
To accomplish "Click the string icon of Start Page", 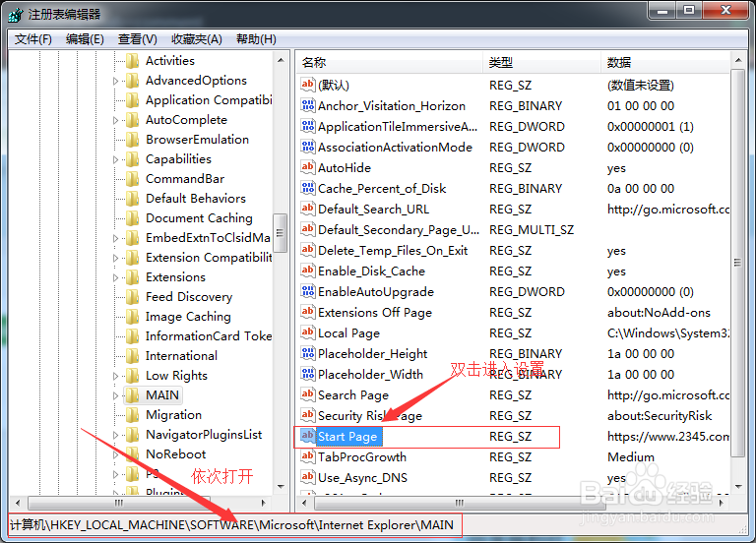I will click(x=307, y=437).
